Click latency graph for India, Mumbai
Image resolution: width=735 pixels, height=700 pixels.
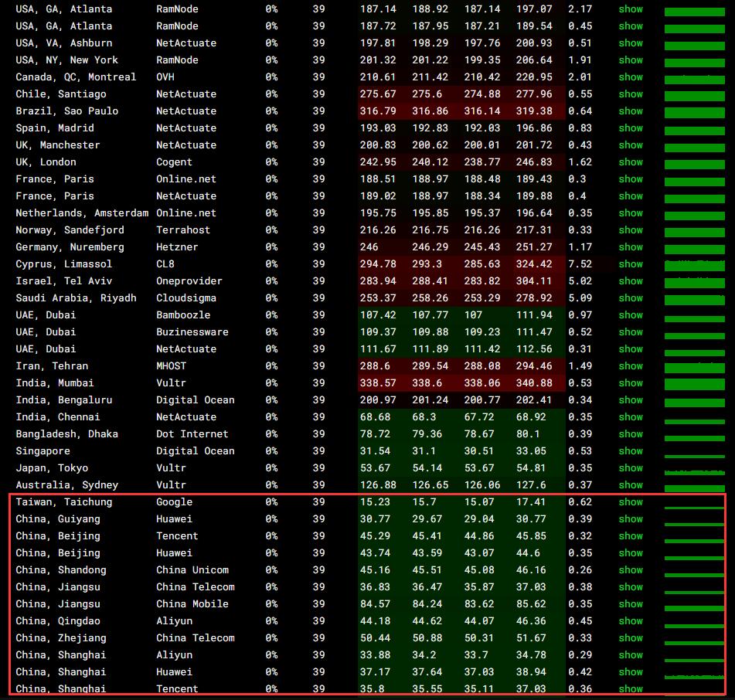tap(695, 384)
